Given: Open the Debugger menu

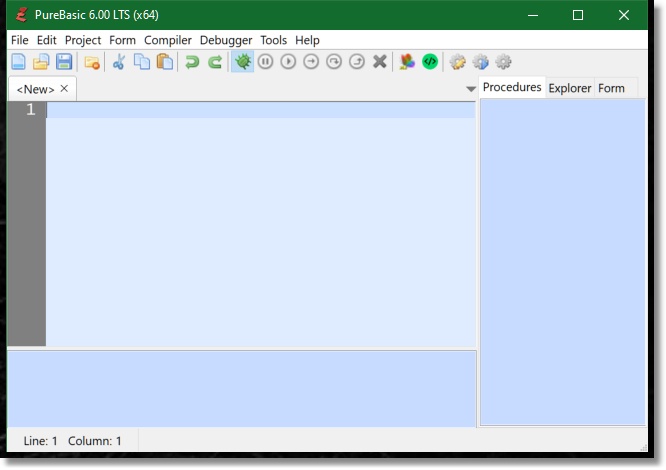Looking at the screenshot, I should coord(226,40).
